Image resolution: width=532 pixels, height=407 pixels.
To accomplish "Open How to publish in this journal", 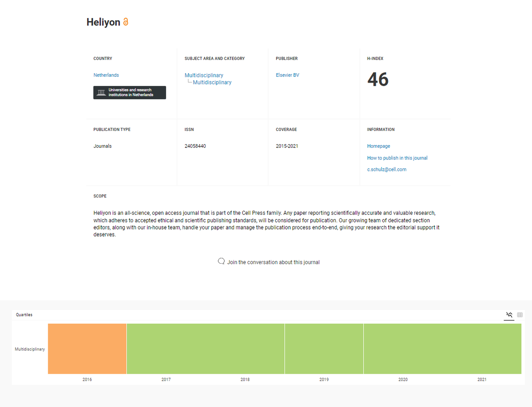I will [x=397, y=158].
